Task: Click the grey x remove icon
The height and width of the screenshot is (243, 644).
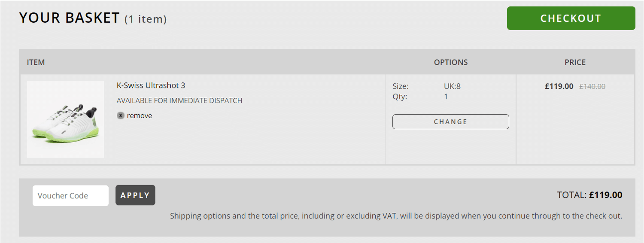Action: [121, 115]
